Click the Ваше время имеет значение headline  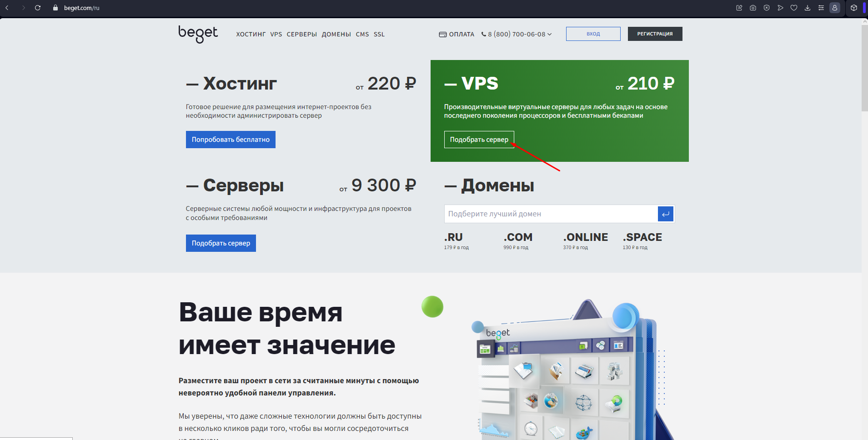pos(287,329)
